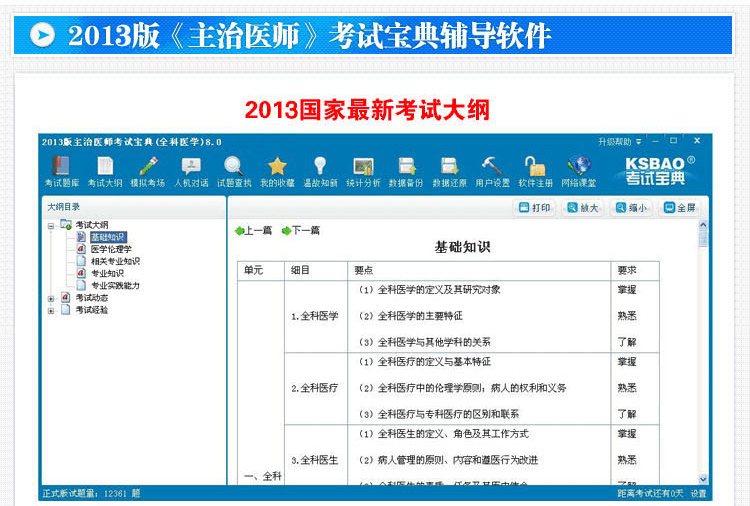The height and width of the screenshot is (506, 750).
Task: Open the 考试大纲 syllabus toolbar icon
Action: tap(105, 172)
